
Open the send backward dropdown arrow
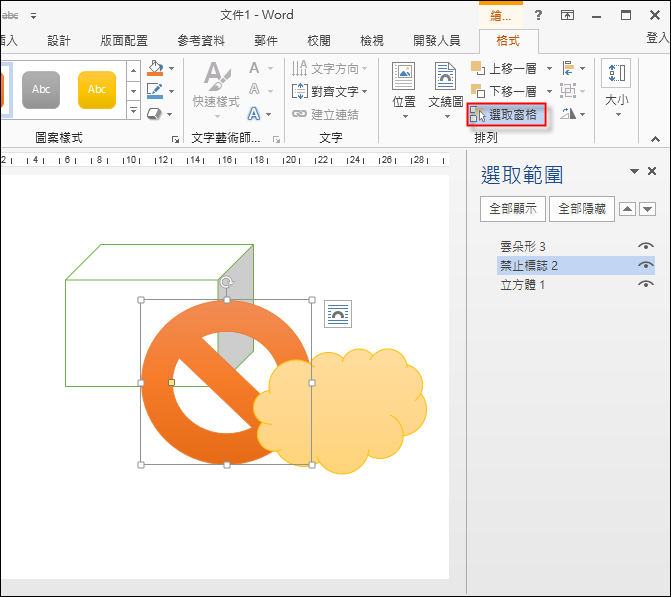549,91
